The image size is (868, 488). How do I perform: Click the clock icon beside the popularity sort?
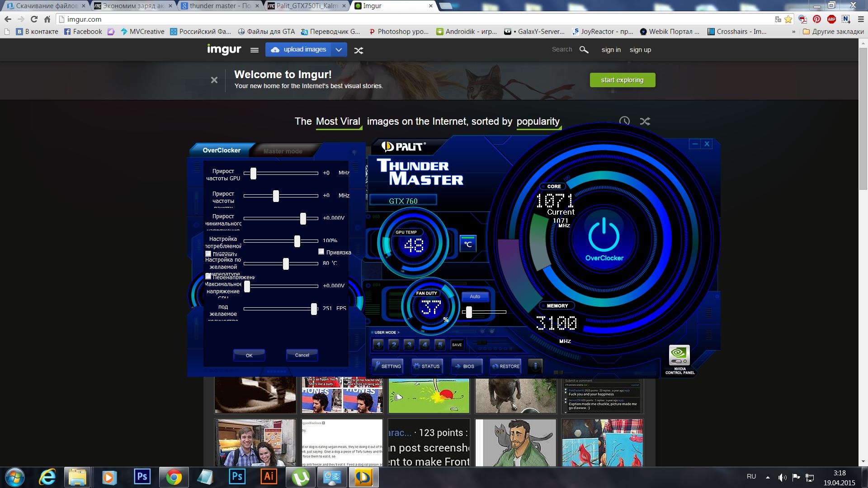(x=624, y=121)
